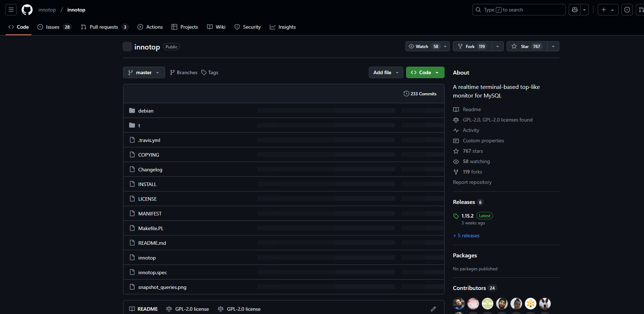Open the Issues tab
The height and width of the screenshot is (314, 644).
55,27
